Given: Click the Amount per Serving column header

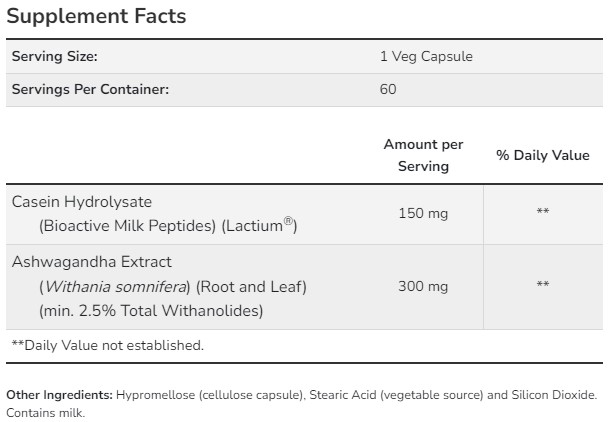Looking at the screenshot, I should point(423,156).
